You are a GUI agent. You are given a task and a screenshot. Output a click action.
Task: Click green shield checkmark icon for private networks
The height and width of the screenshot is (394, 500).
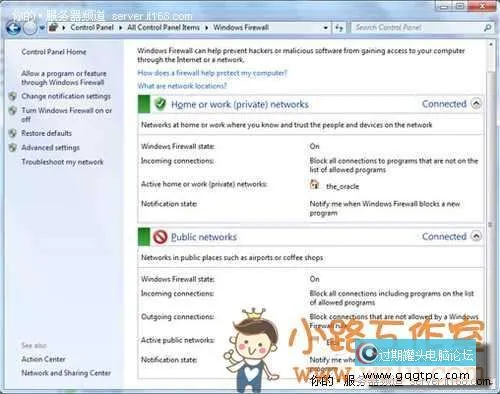(x=160, y=104)
